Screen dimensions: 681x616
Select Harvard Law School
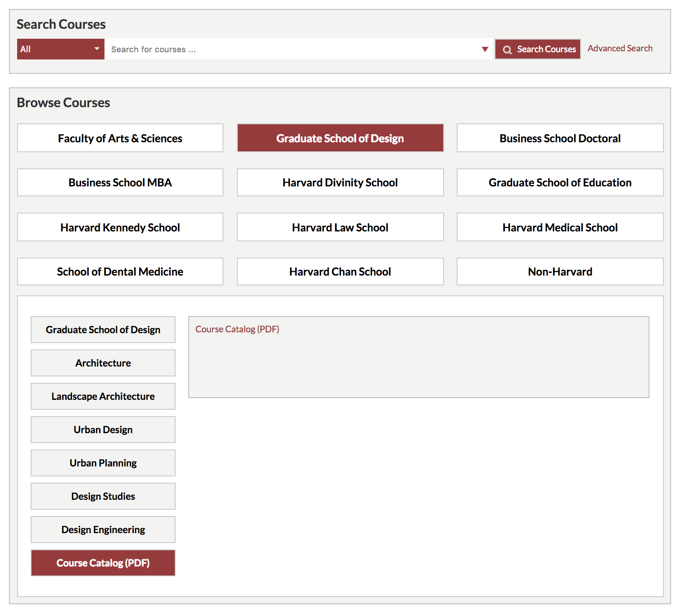pyautogui.click(x=340, y=227)
